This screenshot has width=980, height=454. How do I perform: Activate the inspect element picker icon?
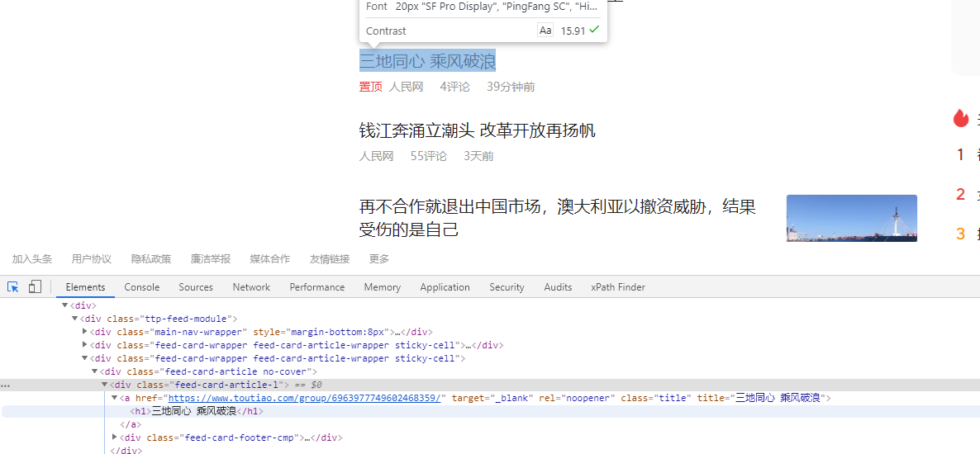coord(12,286)
